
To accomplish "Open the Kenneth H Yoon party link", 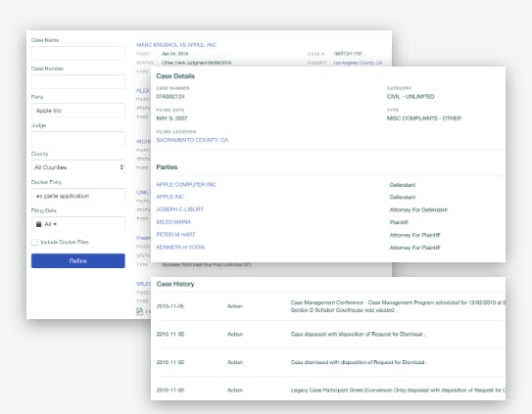I will [180, 248].
